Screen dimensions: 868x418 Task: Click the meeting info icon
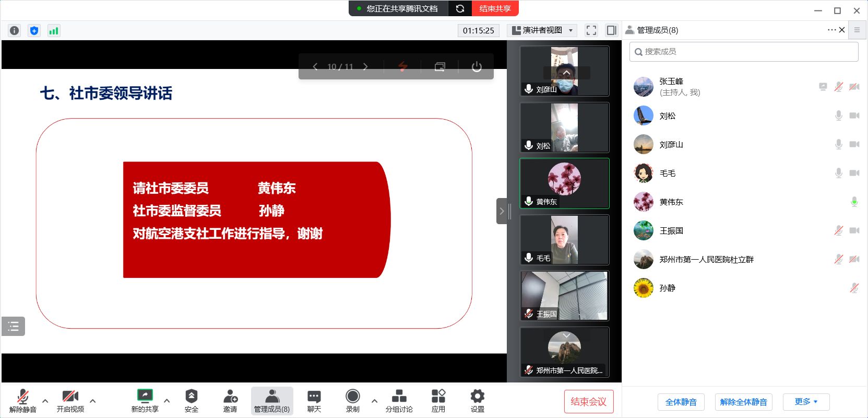coord(15,30)
